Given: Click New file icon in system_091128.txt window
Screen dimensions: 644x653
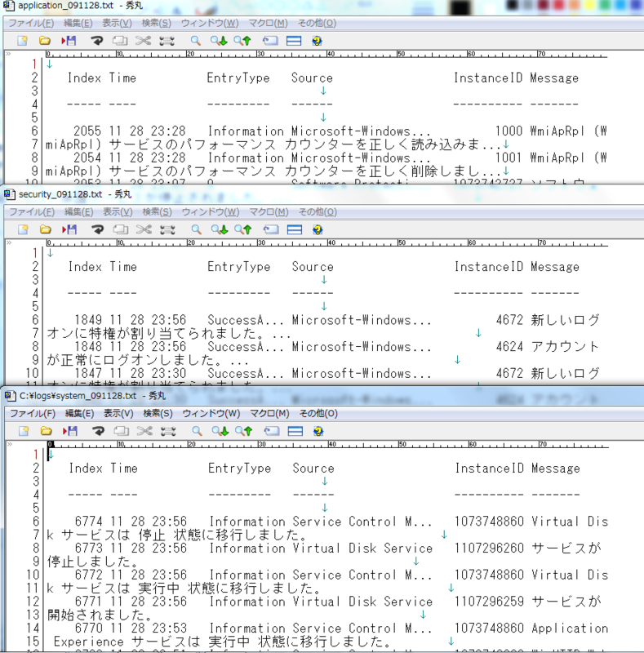Looking at the screenshot, I should coord(24,431).
